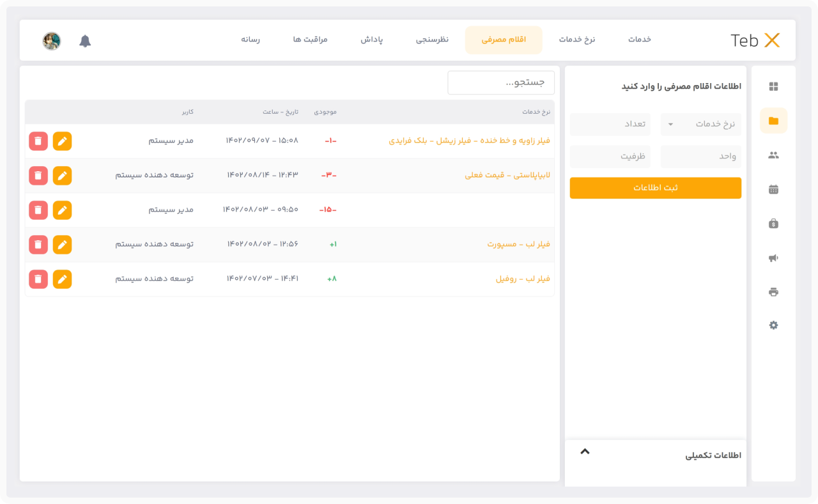818x504 pixels.
Task: Switch to the نظرسنجی tab
Action: pyautogui.click(x=432, y=40)
